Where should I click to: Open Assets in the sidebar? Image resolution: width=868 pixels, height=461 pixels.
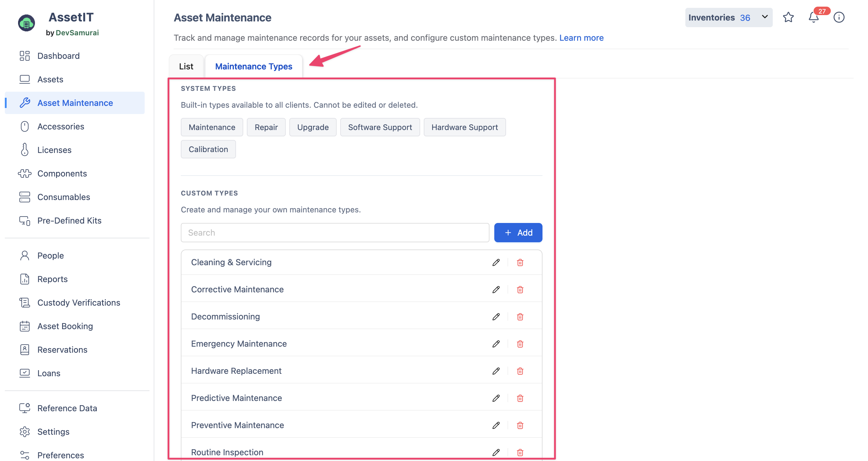coord(74,79)
